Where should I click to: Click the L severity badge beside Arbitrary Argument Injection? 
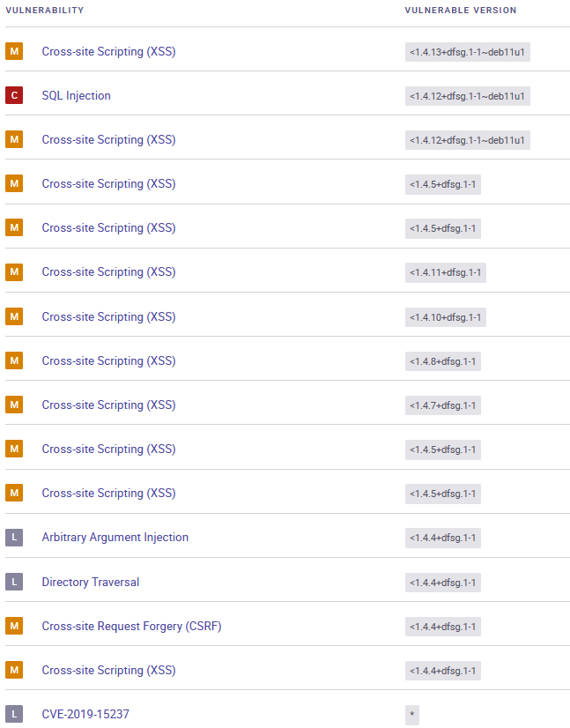(x=14, y=537)
